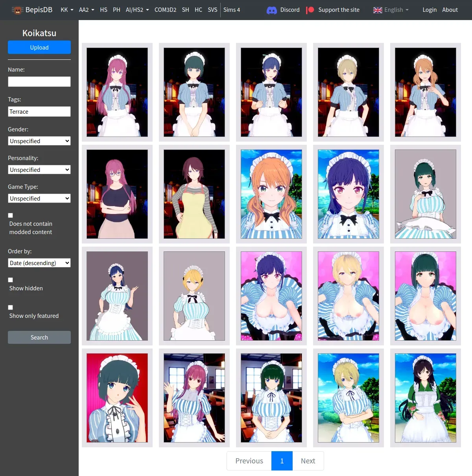Screen dimensions: 472x476
Task: Open the Personality dropdown
Action: [x=39, y=170]
